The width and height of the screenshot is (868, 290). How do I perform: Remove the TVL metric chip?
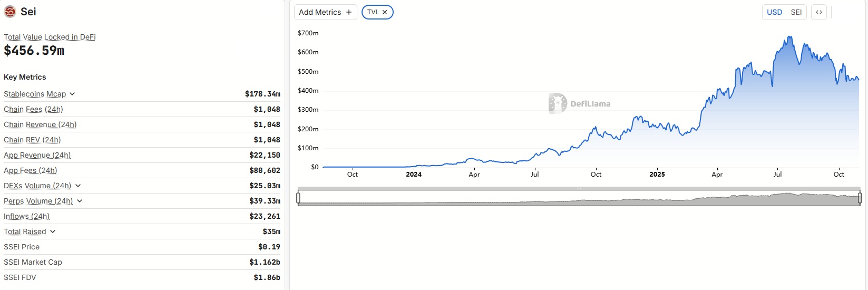tap(385, 12)
